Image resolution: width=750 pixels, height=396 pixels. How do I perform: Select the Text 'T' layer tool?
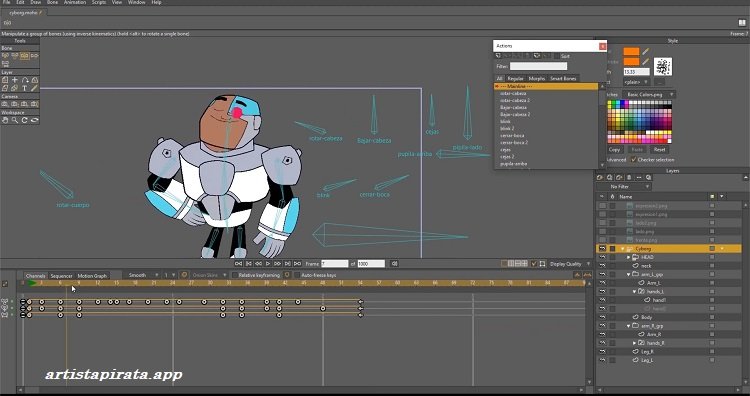coord(24,88)
